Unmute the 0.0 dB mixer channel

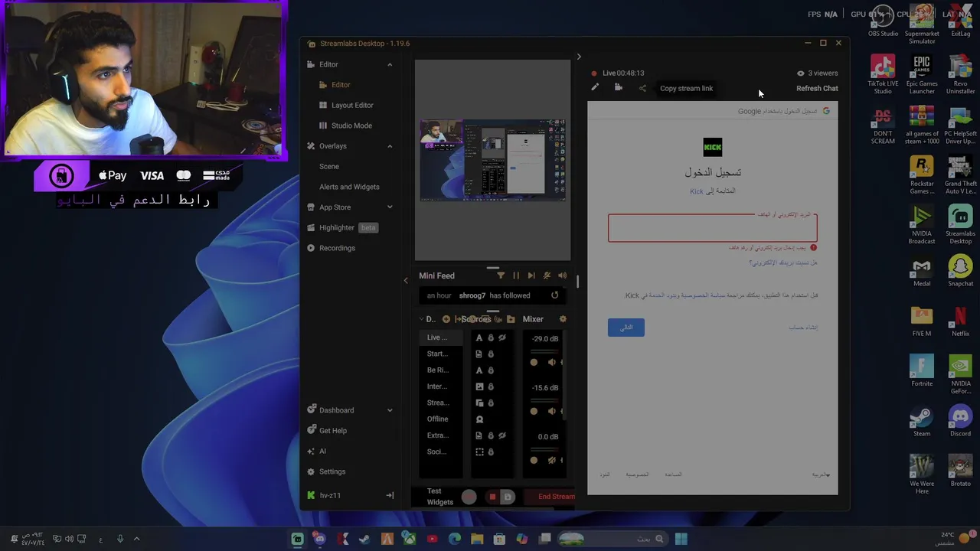coord(551,460)
